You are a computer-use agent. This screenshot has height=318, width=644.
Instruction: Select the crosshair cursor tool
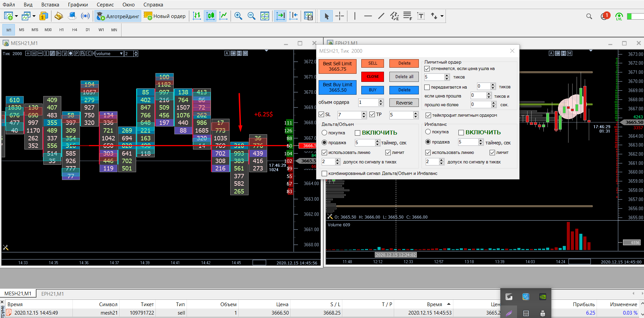pyautogui.click(x=339, y=16)
